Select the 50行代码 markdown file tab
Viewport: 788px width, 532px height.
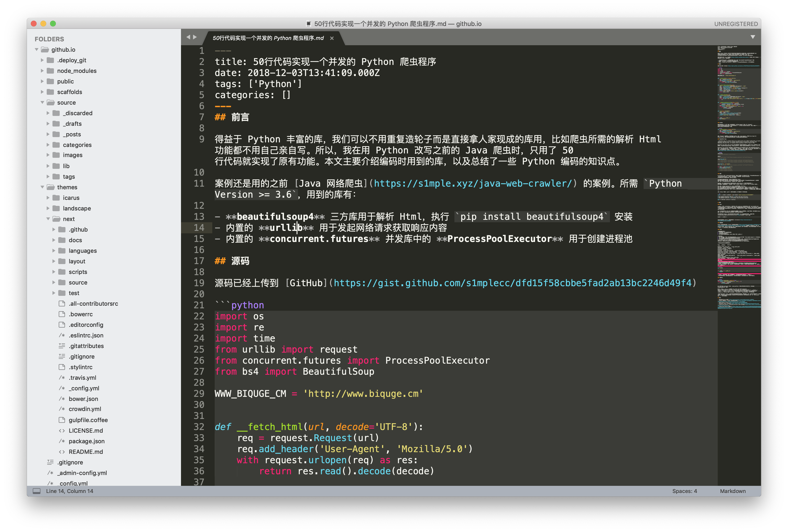[x=268, y=38]
